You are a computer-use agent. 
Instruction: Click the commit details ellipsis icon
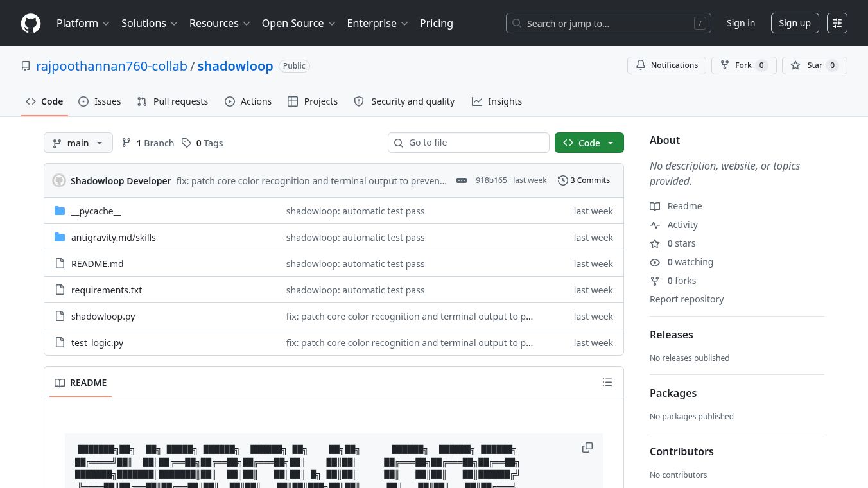(x=462, y=180)
